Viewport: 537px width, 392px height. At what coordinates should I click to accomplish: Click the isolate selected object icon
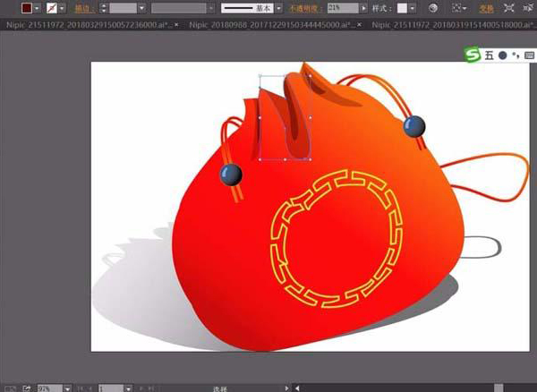(x=508, y=7)
